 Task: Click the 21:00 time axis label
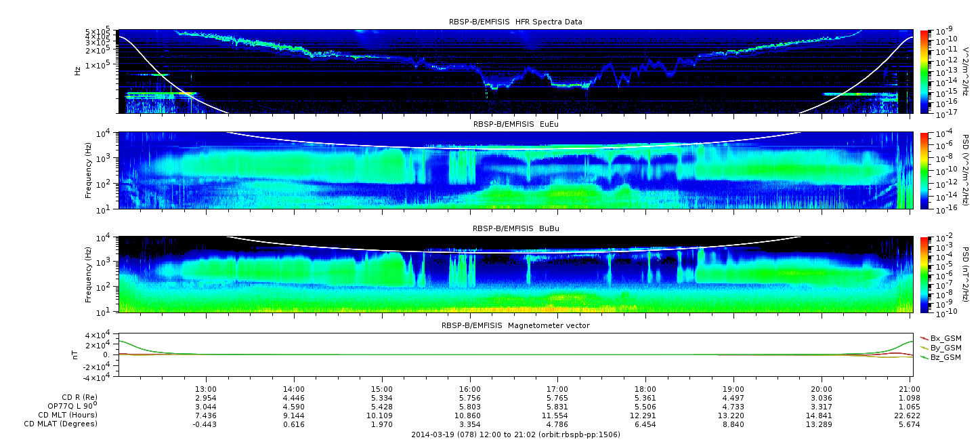point(909,388)
